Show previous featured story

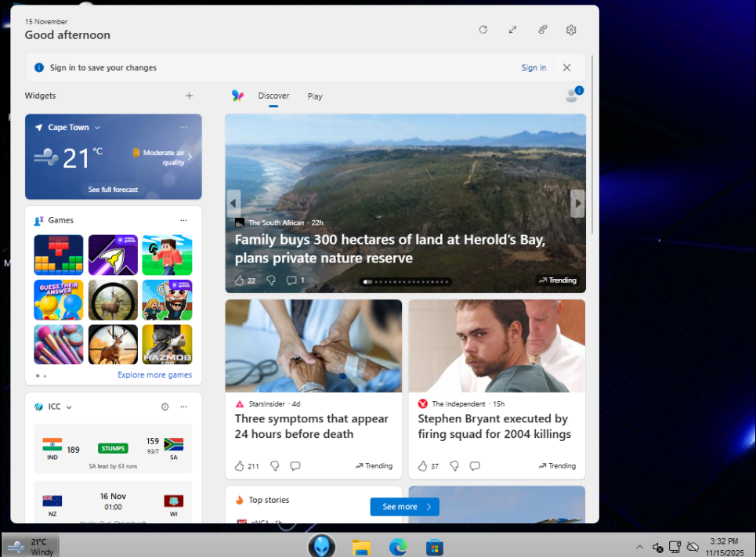tap(233, 203)
